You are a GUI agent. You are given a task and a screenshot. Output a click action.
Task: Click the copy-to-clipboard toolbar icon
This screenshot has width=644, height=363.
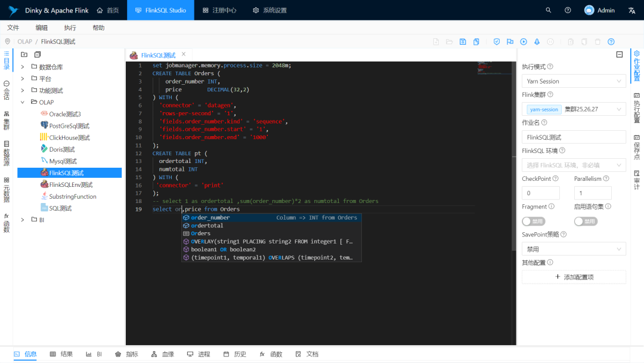[x=476, y=42]
